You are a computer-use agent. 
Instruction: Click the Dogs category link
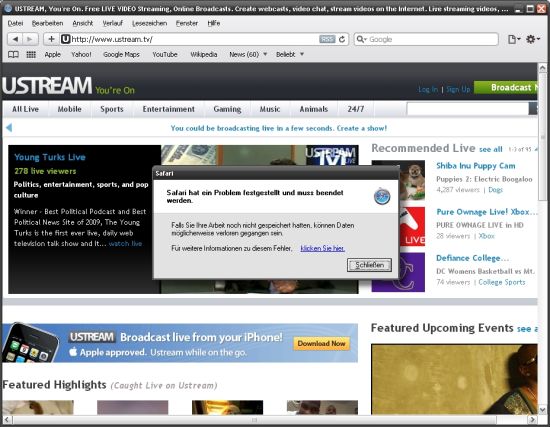[x=495, y=190]
